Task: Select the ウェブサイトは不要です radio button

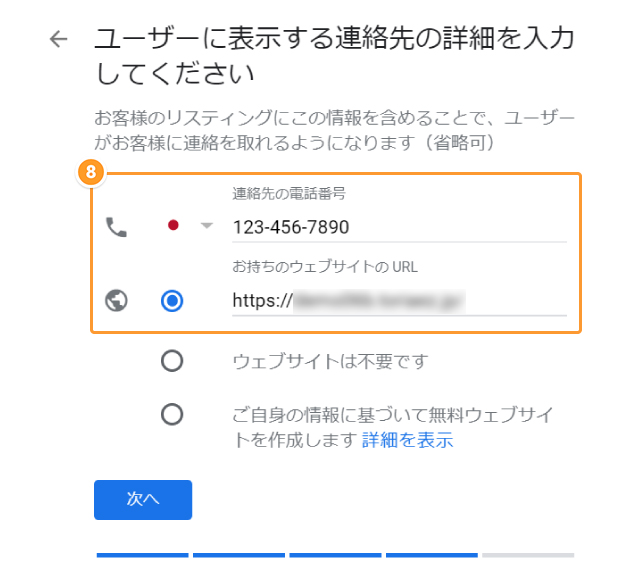Action: 172,361
